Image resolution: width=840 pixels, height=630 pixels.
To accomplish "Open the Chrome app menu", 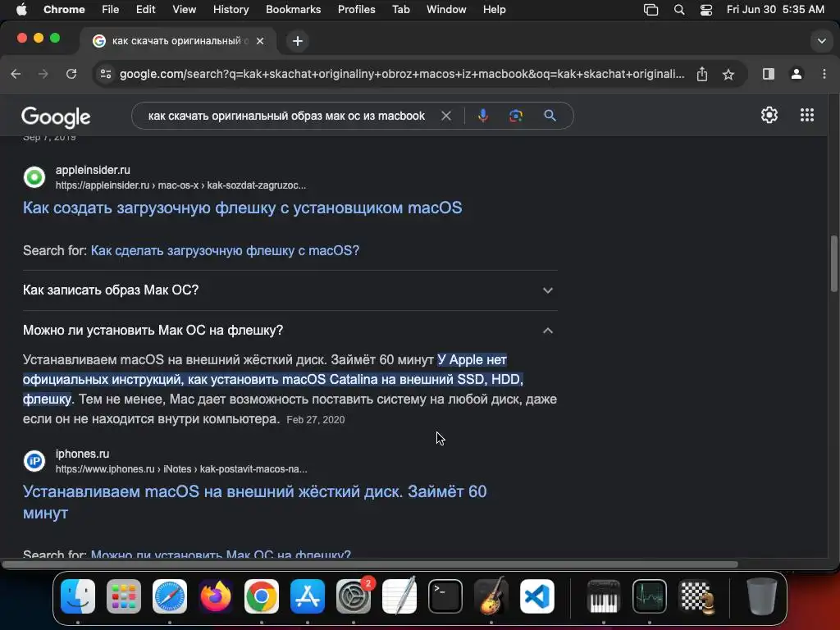I will tap(64, 9).
